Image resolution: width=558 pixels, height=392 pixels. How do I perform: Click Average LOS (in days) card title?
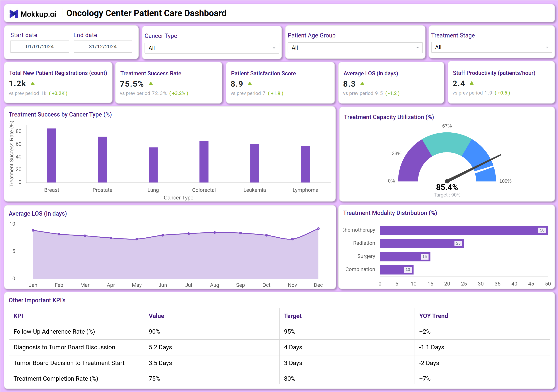coord(371,73)
